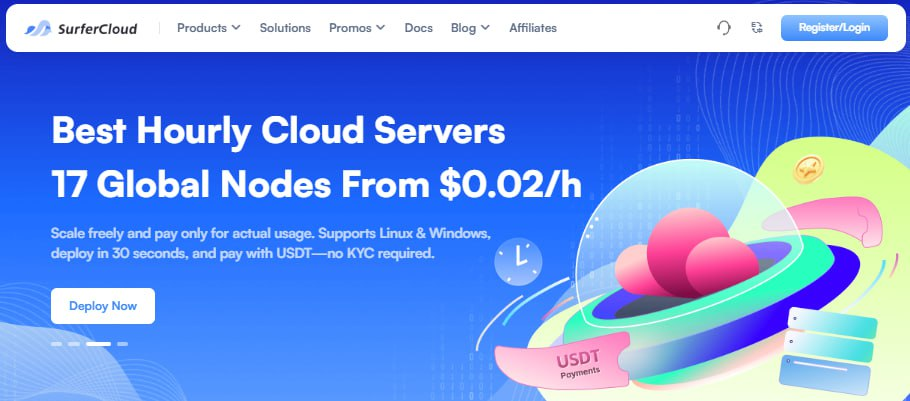
Task: Click the server stack illustration
Action: [830, 349]
